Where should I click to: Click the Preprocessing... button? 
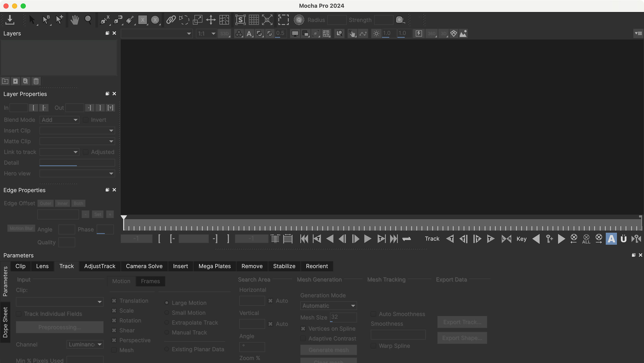[x=60, y=327]
